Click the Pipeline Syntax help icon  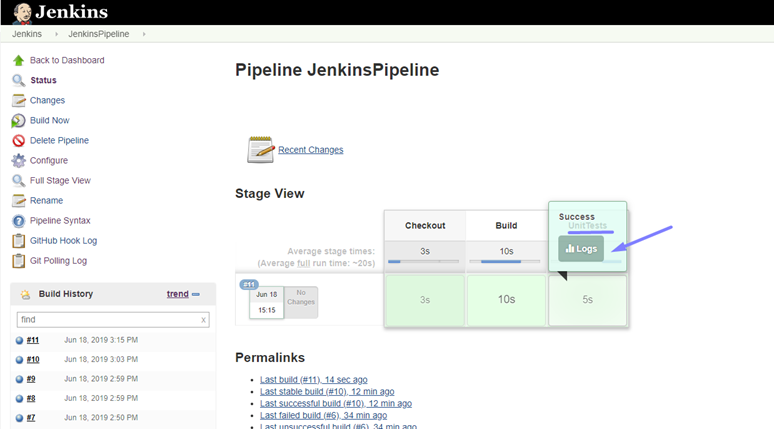(x=18, y=221)
